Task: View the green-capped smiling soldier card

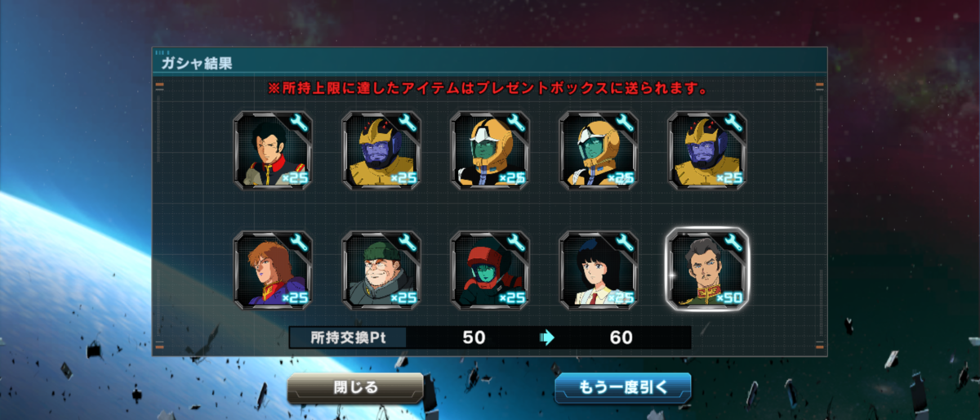Action: [x=381, y=269]
